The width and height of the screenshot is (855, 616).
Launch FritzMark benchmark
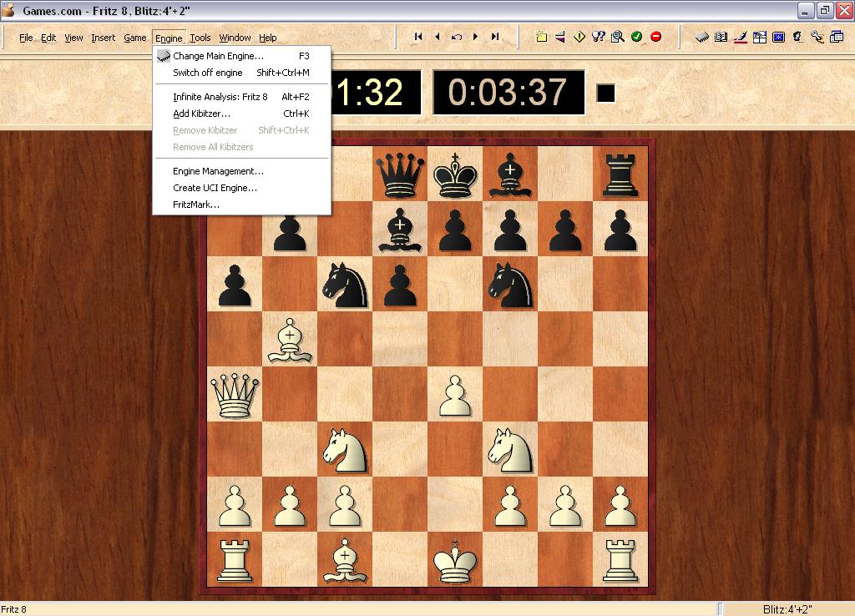(241, 205)
